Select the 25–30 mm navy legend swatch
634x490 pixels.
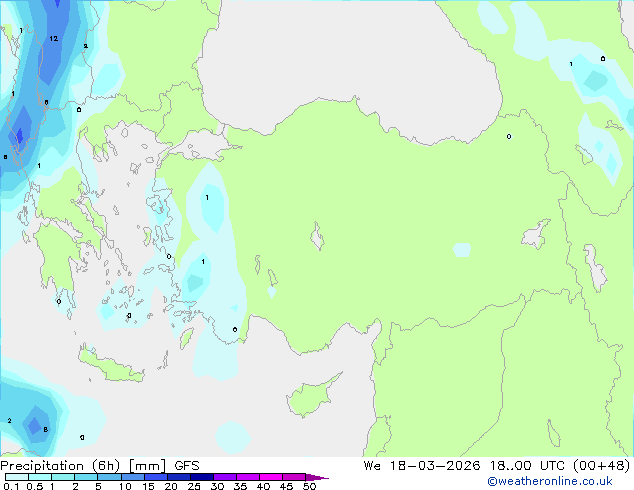point(202,477)
